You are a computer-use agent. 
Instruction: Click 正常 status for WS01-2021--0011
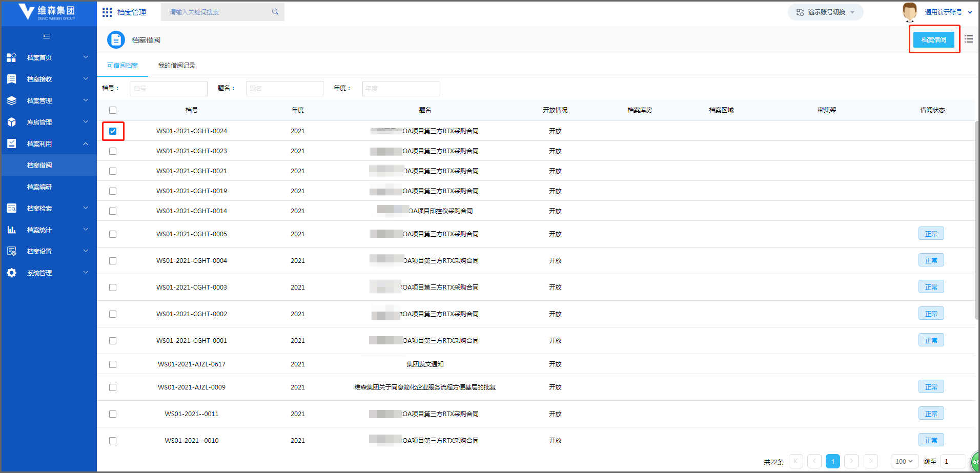coord(931,414)
